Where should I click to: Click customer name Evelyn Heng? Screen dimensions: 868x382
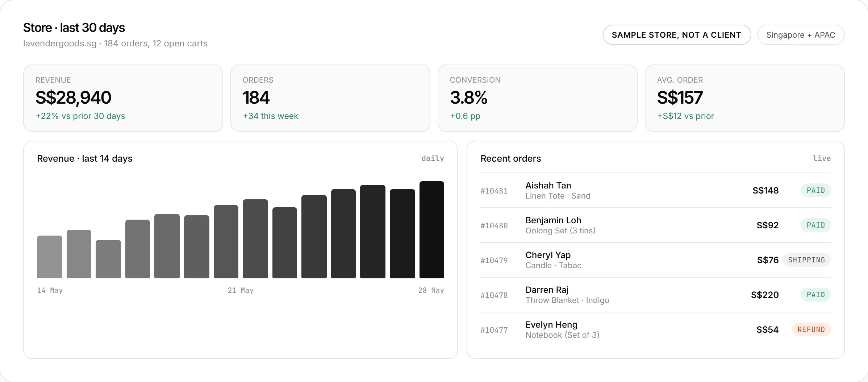(x=551, y=325)
